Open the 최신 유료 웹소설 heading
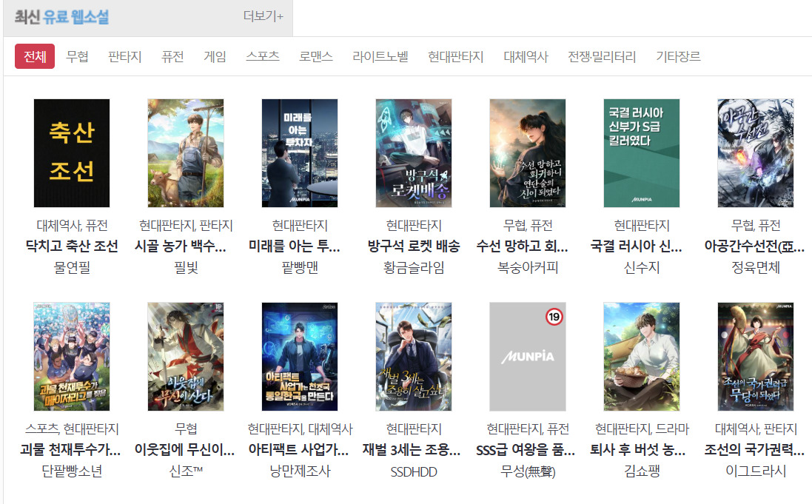The image size is (812, 504). click(61, 16)
